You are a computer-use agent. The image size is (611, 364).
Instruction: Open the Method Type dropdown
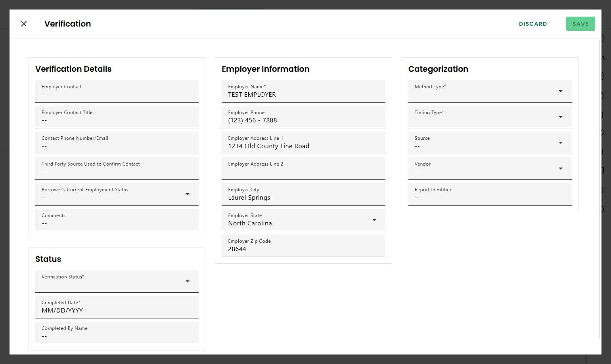(x=490, y=91)
